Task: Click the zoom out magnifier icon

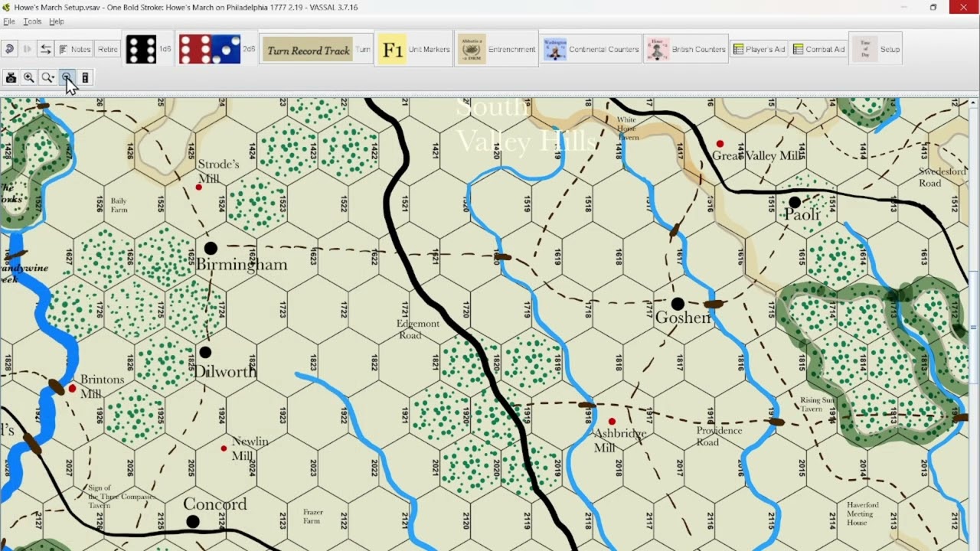Action: tap(67, 77)
